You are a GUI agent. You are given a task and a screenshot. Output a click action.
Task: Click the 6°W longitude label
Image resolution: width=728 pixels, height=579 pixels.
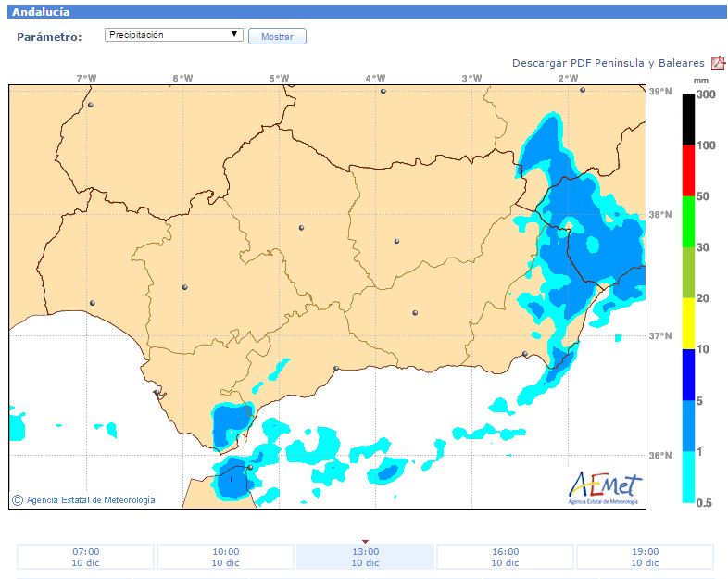183,78
